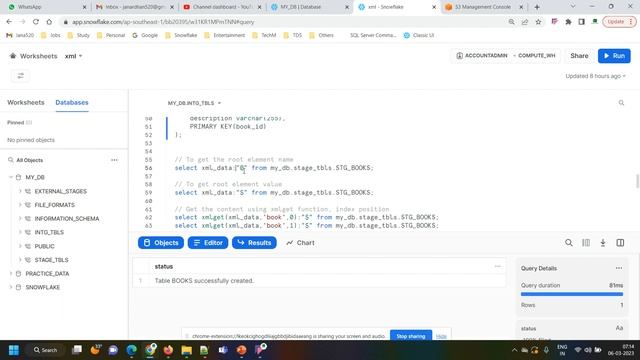Viewport: 640px width, 360px height.
Task: Open the MY_DB.INTG_TBLS context dropdown
Action: click(194, 103)
